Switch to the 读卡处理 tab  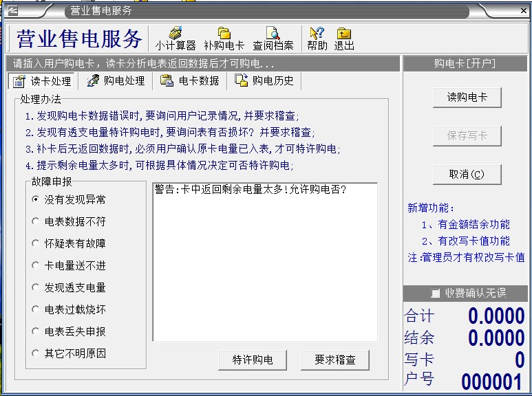point(43,81)
